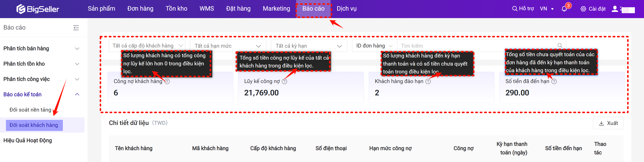This screenshot has height=162, width=644.
Task: Click Xuất export button
Action: tap(608, 123)
